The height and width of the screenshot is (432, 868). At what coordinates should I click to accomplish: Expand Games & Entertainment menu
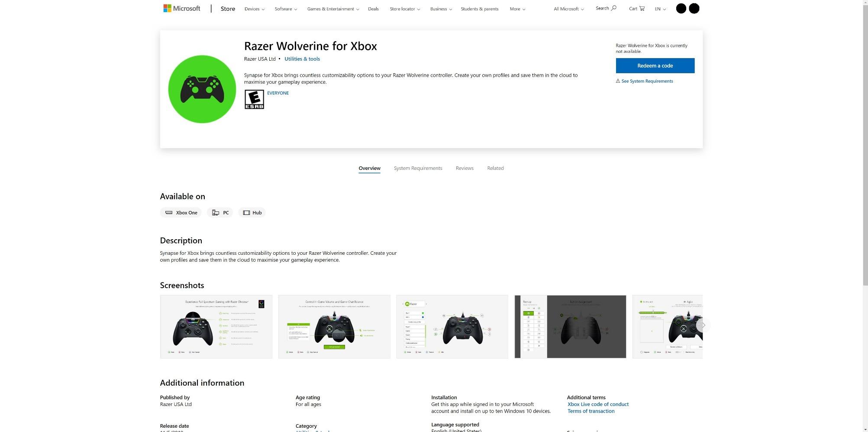point(333,9)
